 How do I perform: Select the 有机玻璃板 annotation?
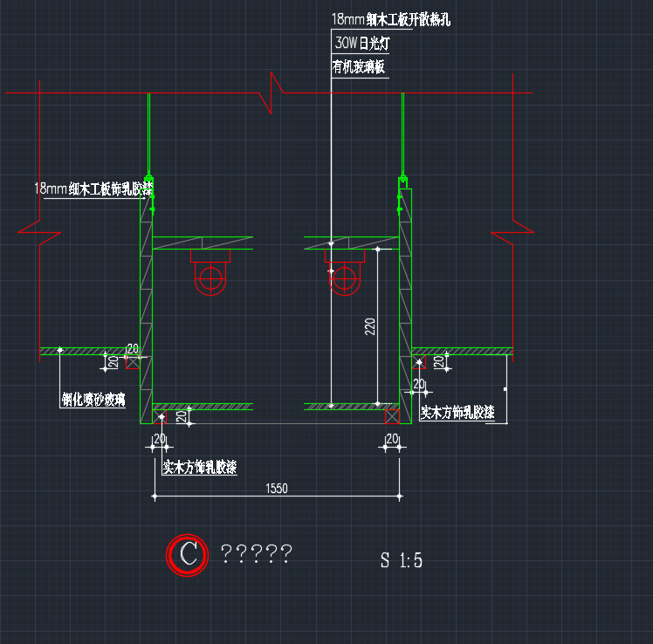tap(359, 66)
